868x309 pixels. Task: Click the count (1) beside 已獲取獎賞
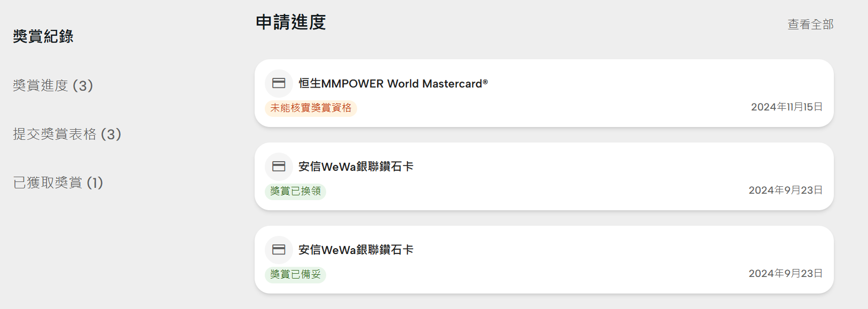coord(95,183)
